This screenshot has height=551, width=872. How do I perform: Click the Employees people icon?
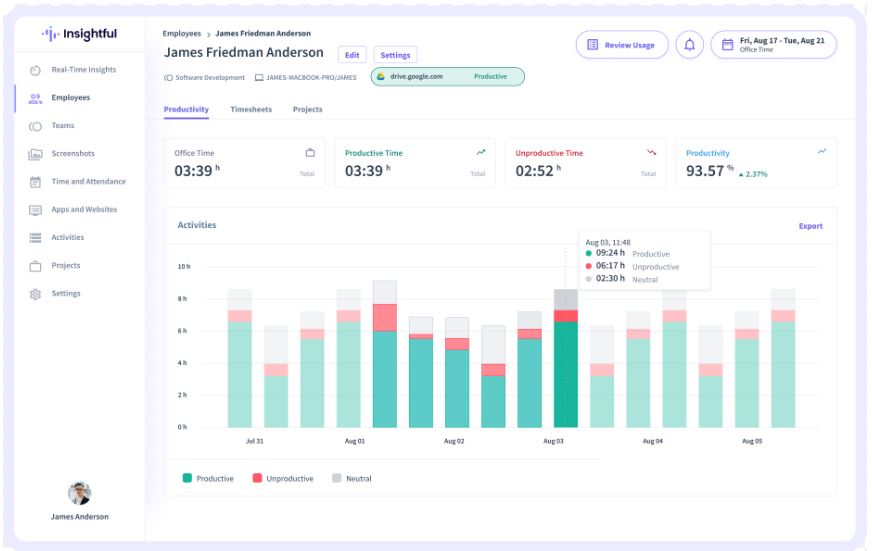pos(35,98)
